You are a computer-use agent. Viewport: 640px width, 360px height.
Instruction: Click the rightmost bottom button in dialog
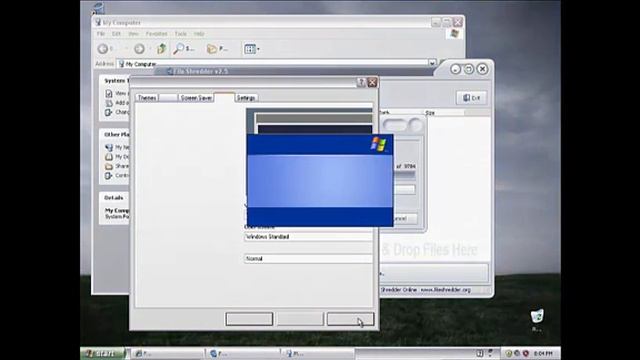tap(350, 319)
